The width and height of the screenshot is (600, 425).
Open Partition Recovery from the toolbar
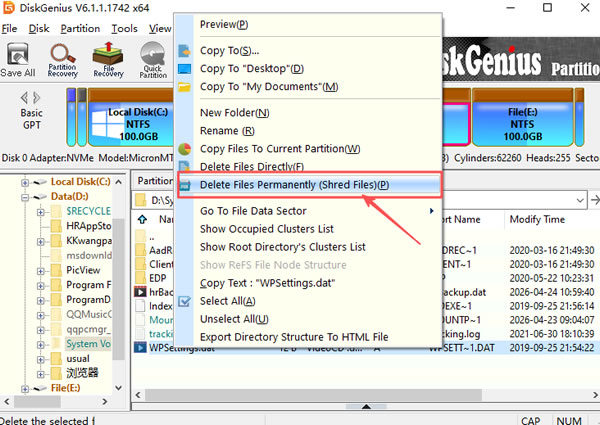63,58
